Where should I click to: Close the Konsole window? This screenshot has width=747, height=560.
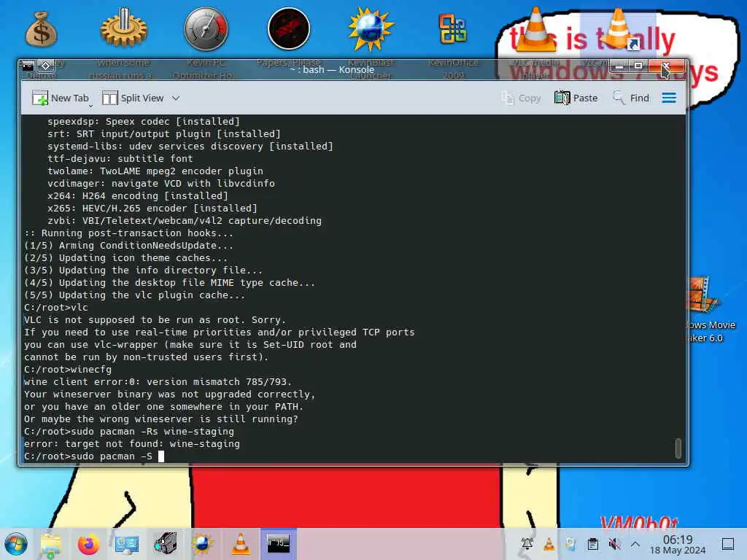tap(666, 66)
